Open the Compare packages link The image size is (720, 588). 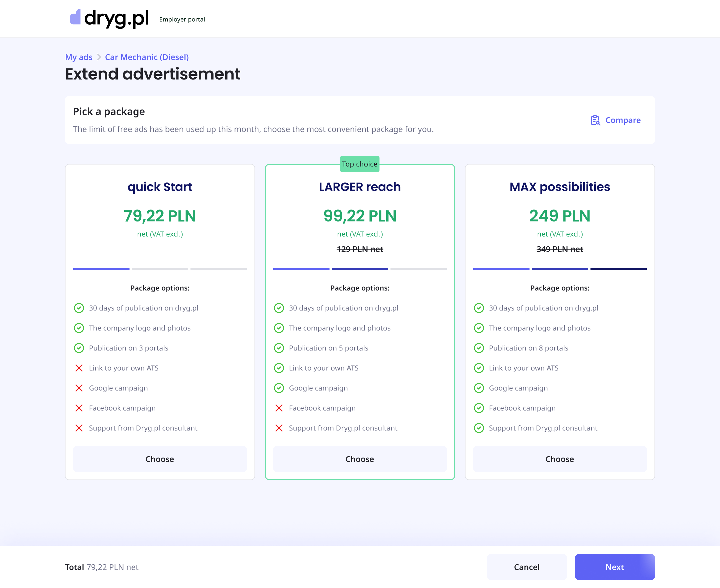point(616,120)
